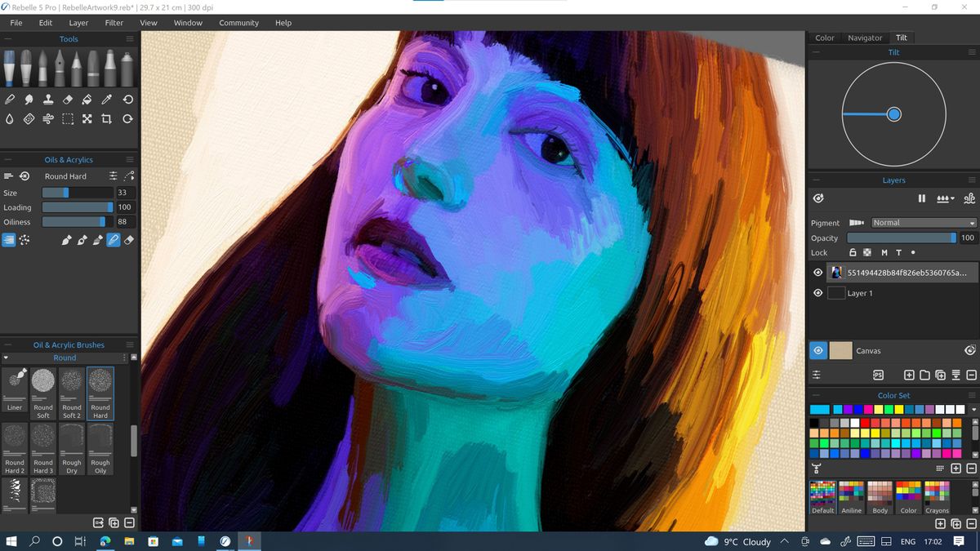
Task: Expand the Round brush group menu
Action: 124,358
